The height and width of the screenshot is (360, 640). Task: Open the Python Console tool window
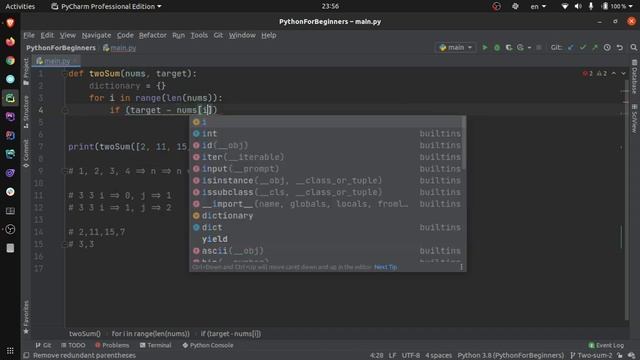pyautogui.click(x=208, y=345)
